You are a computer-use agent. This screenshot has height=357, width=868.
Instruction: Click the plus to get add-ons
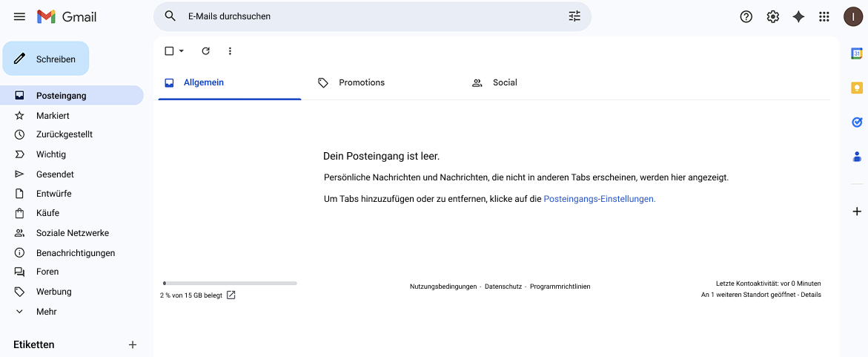856,212
